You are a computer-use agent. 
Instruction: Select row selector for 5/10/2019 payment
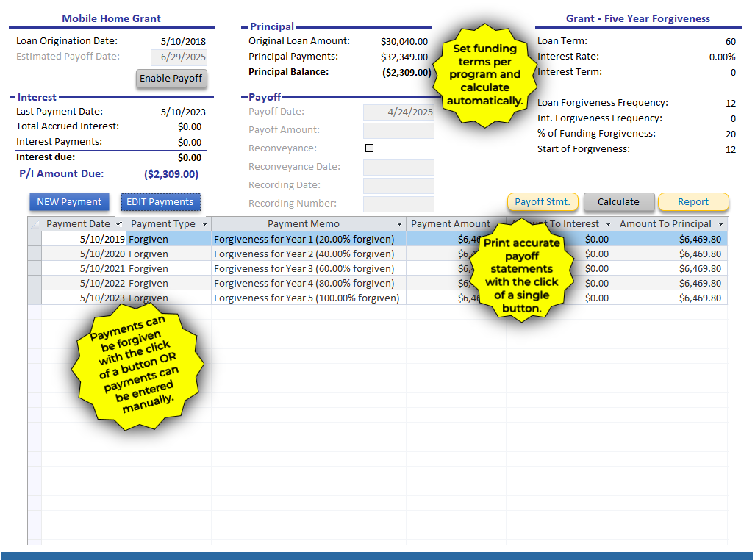[35, 240]
